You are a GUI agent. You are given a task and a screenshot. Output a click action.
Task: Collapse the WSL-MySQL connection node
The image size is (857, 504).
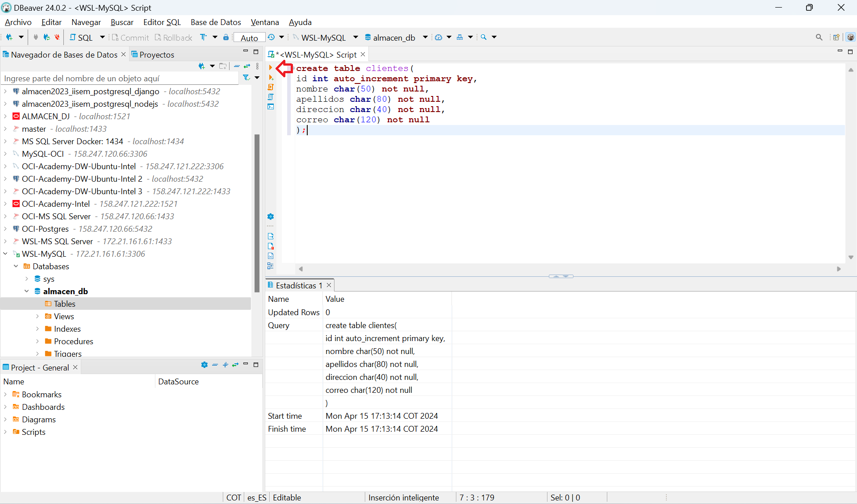(x=5, y=254)
